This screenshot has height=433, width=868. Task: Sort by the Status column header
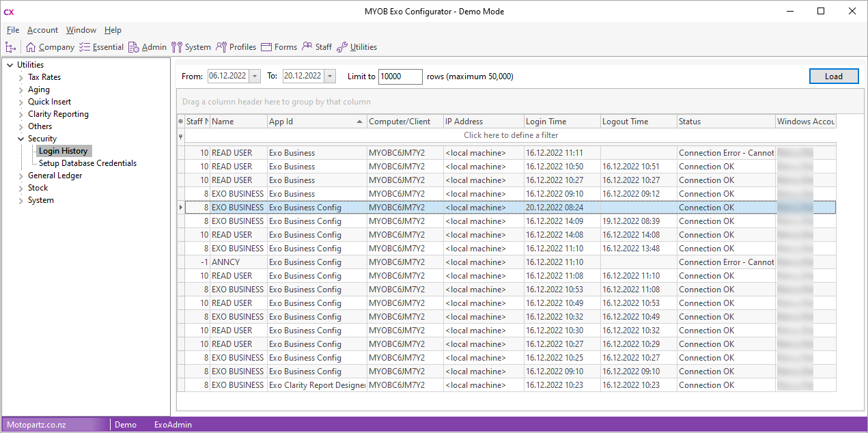tap(726, 122)
